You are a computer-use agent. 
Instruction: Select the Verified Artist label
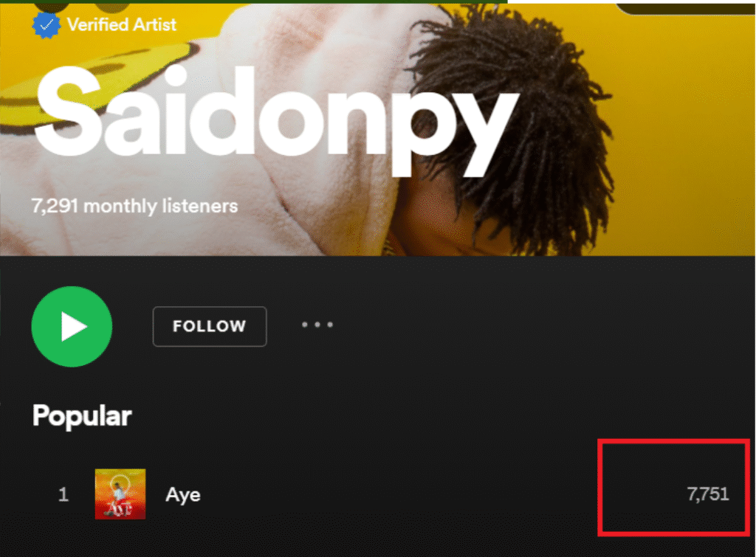click(122, 24)
